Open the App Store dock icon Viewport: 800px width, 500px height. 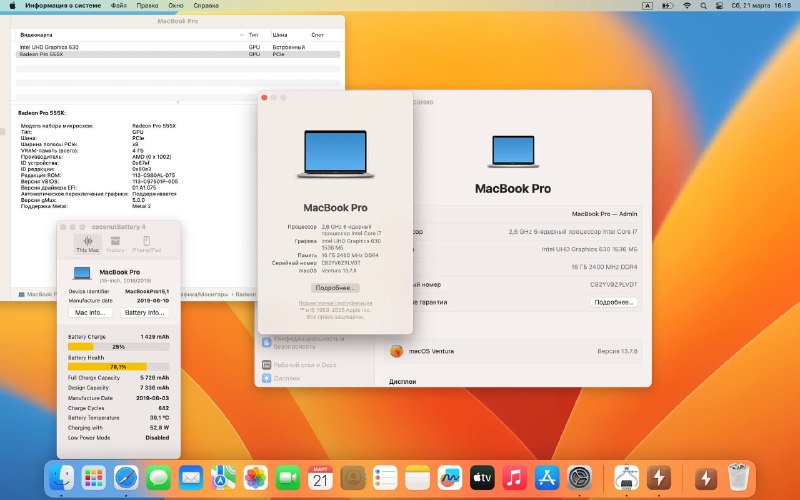click(547, 478)
